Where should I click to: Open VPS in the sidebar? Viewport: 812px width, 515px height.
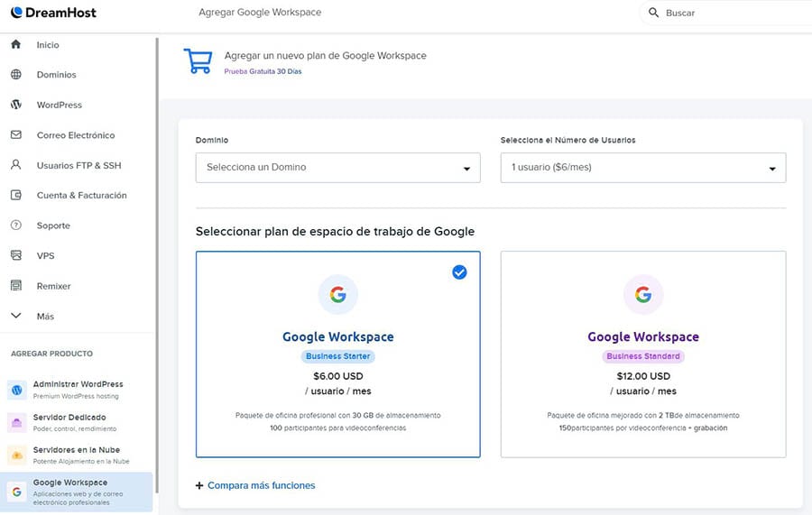(45, 256)
